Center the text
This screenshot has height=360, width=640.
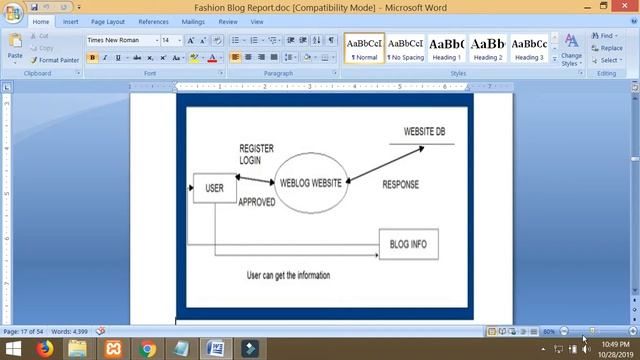point(248,58)
